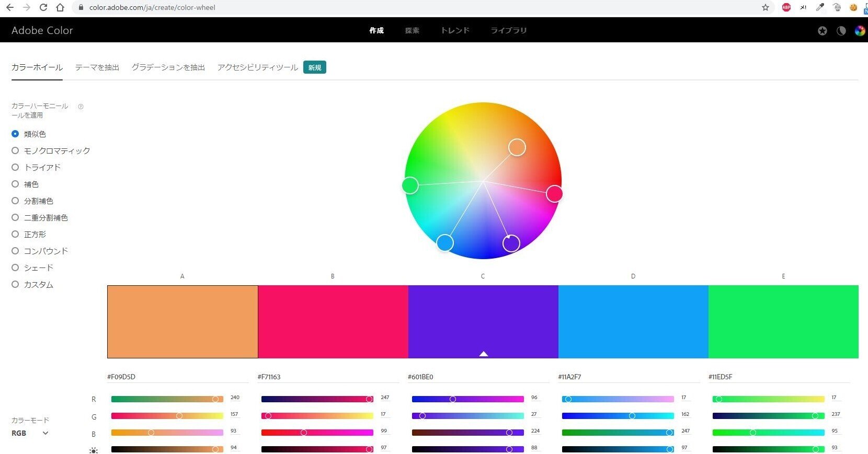Click the R value 240 field
The width and height of the screenshot is (868, 454).
tap(235, 398)
